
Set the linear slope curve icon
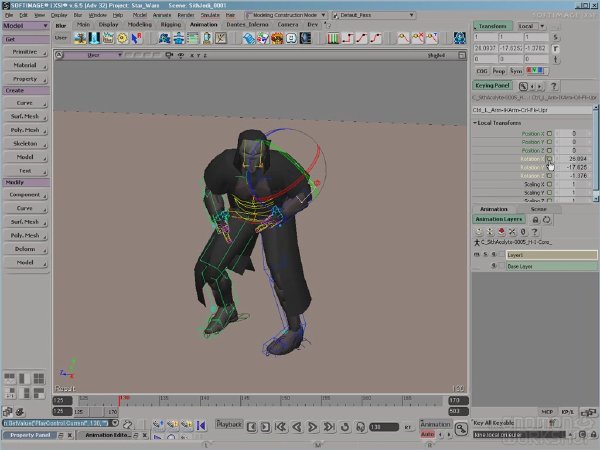tap(362, 38)
